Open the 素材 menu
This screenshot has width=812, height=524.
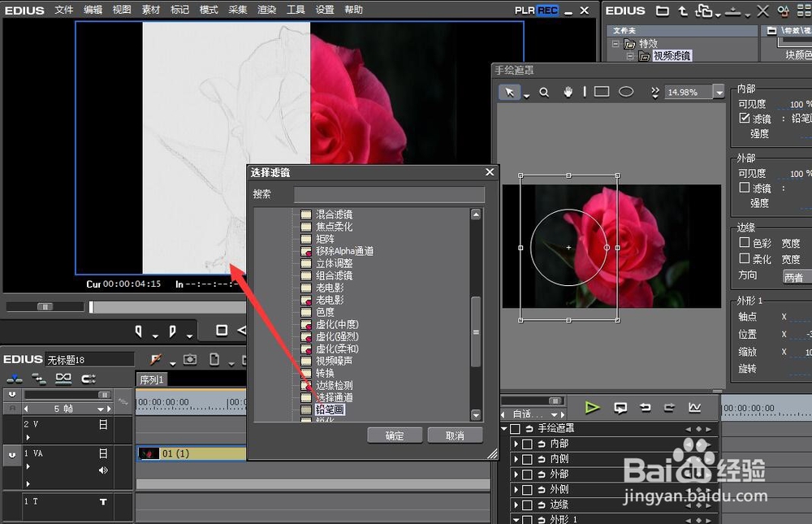click(151, 10)
